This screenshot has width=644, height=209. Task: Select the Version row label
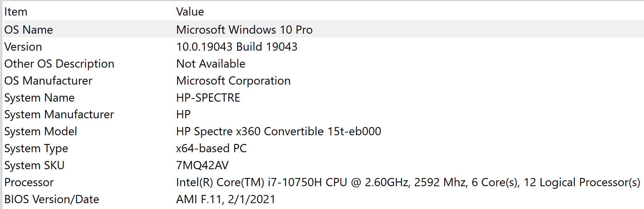pyautogui.click(x=23, y=47)
